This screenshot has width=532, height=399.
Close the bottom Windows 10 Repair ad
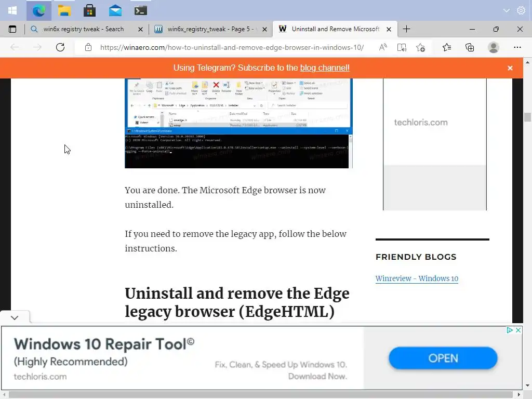pos(518,330)
